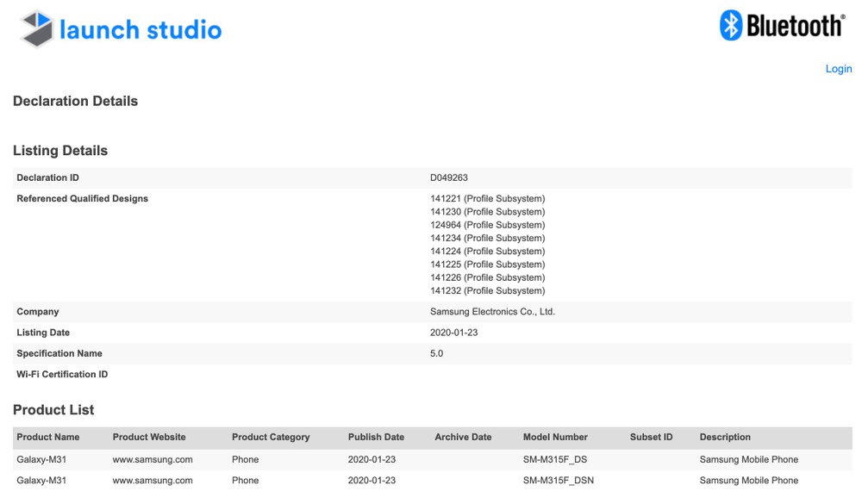Click the launch studio title text

click(x=141, y=29)
